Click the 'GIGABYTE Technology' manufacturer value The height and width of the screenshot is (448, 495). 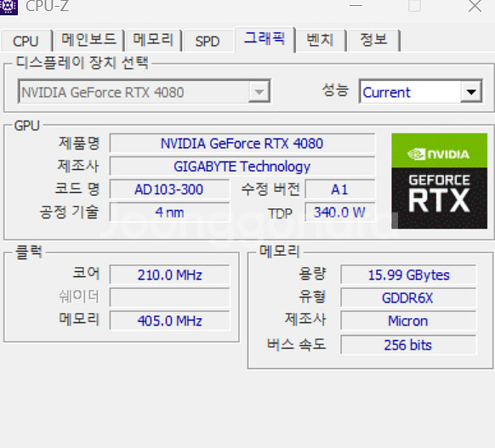(242, 167)
